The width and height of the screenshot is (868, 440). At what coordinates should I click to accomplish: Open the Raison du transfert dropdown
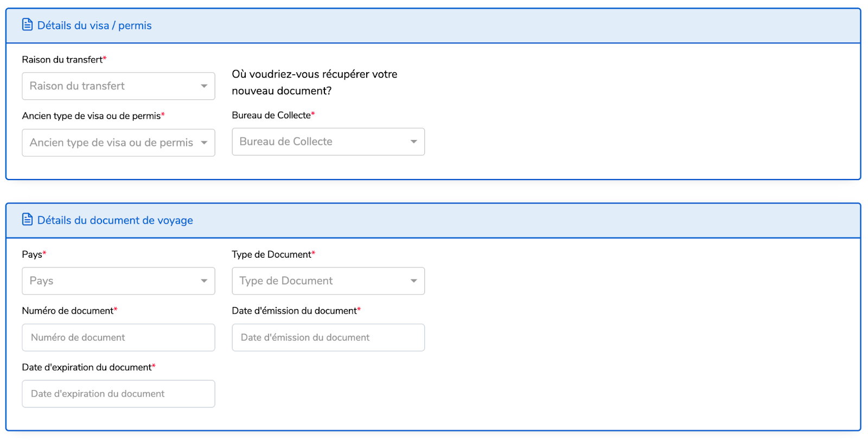pos(118,86)
